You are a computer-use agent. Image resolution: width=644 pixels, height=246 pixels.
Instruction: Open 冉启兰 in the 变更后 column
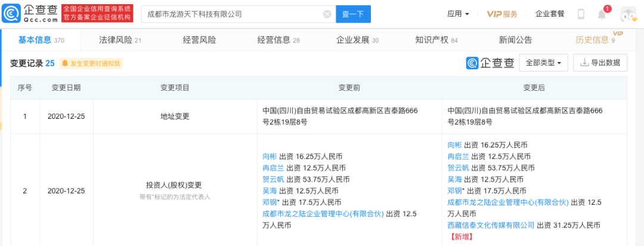[459, 156]
